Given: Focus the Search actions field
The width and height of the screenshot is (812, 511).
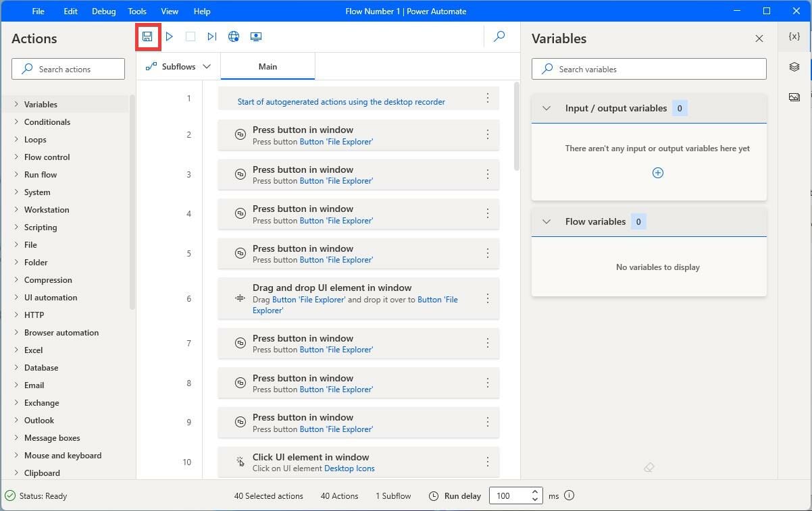Looking at the screenshot, I should (x=68, y=69).
